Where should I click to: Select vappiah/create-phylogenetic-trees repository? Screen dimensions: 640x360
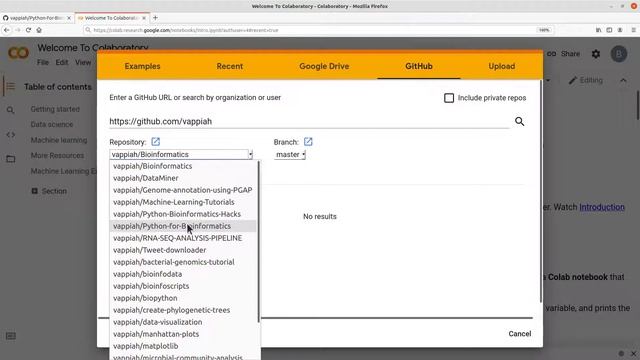tap(183, 310)
